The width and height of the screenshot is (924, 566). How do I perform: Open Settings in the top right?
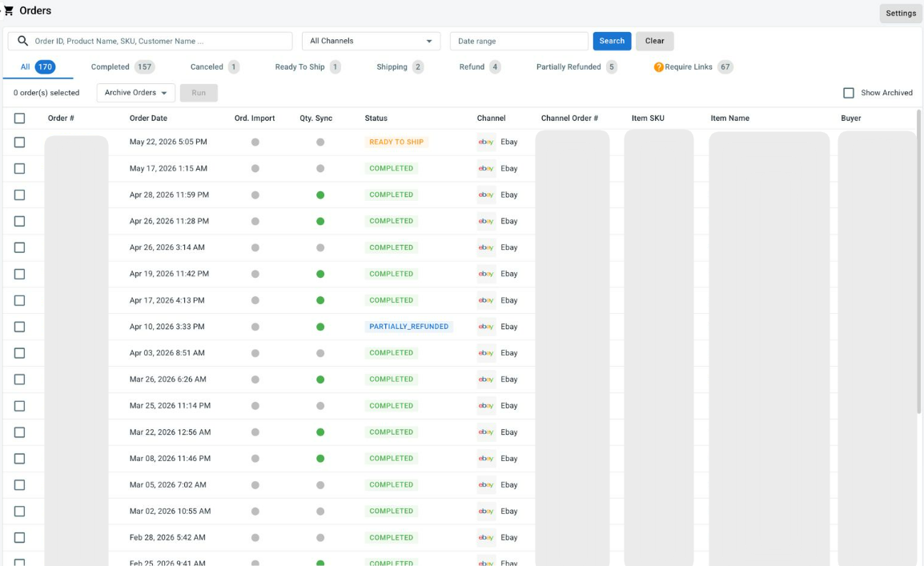click(x=901, y=13)
